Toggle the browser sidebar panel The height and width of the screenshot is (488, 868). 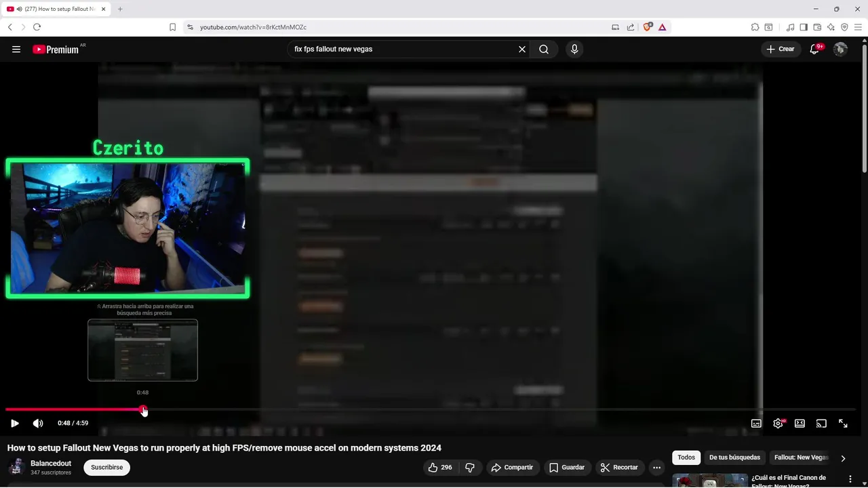point(804,27)
